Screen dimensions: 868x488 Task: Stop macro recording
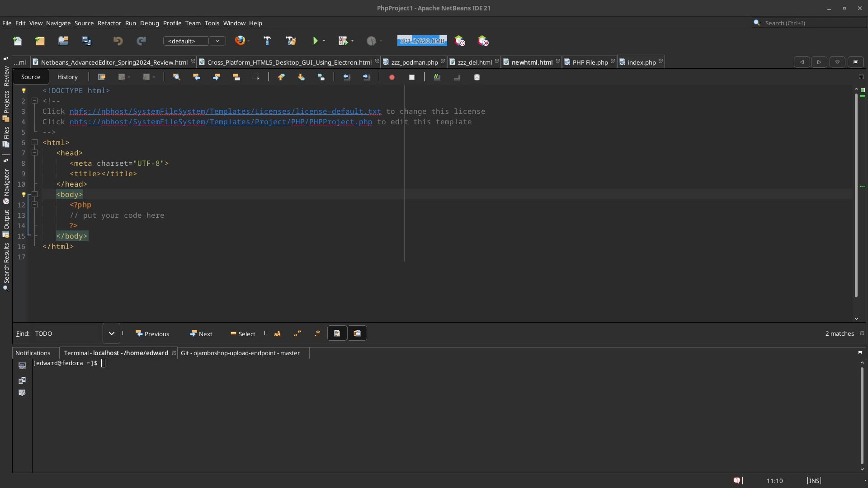412,77
